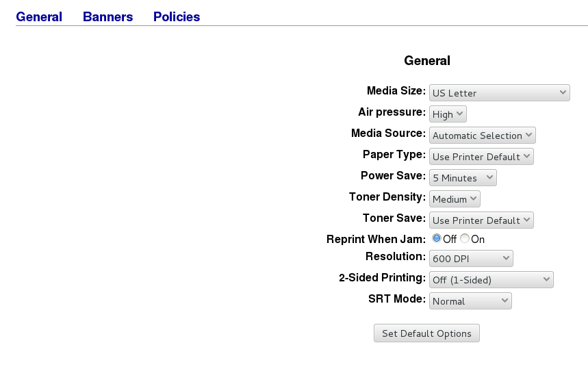Switch to the Banners tab
Screen dimensions: 588x369
click(107, 17)
